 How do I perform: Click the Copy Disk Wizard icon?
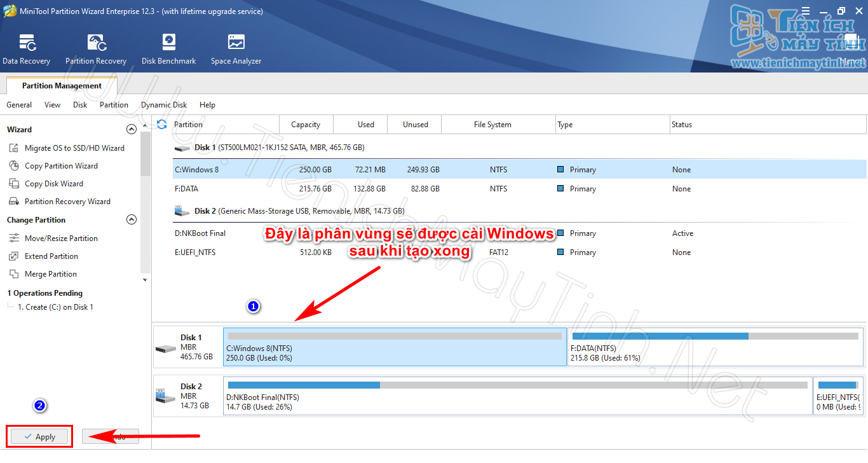14,183
